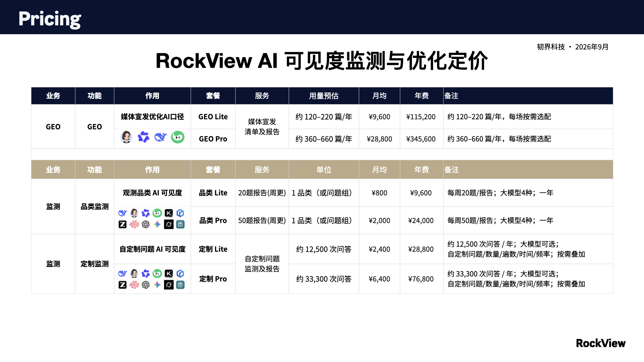
Task: Select the Kimi icon in the 品类监测 row
Action: 169,213
